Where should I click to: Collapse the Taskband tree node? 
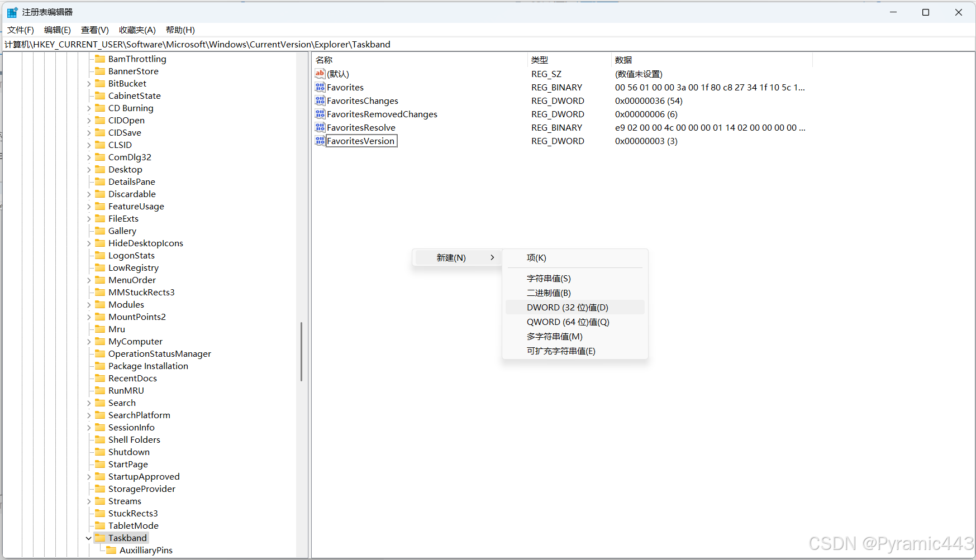click(x=89, y=538)
